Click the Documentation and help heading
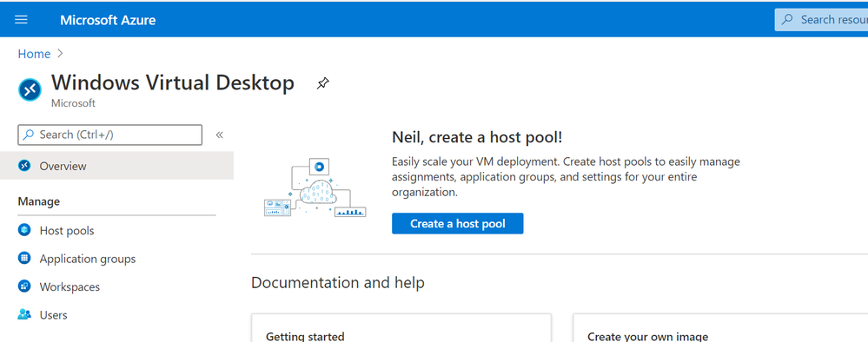 pyautogui.click(x=338, y=283)
